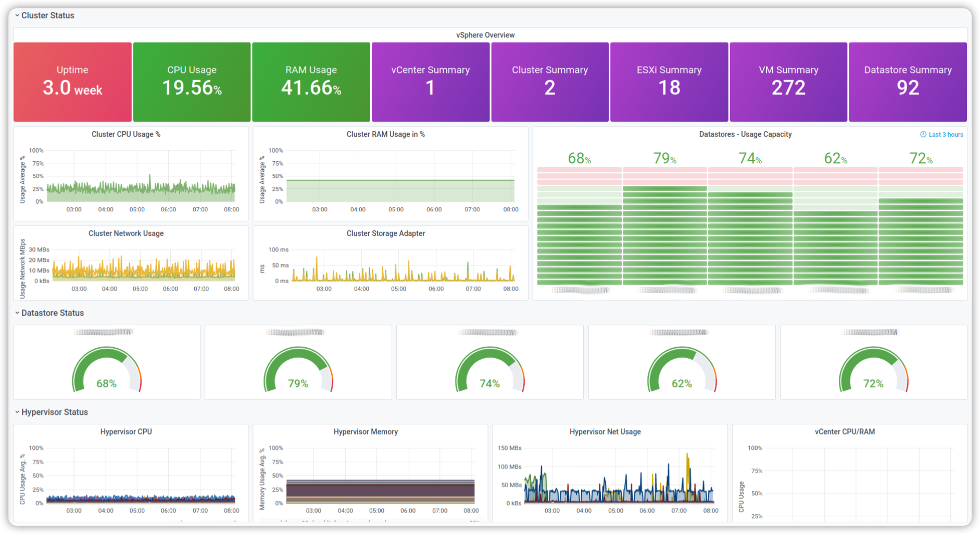980x534 pixels.
Task: Click the 74% radial gauge under Datastore Status
Action: (490, 370)
